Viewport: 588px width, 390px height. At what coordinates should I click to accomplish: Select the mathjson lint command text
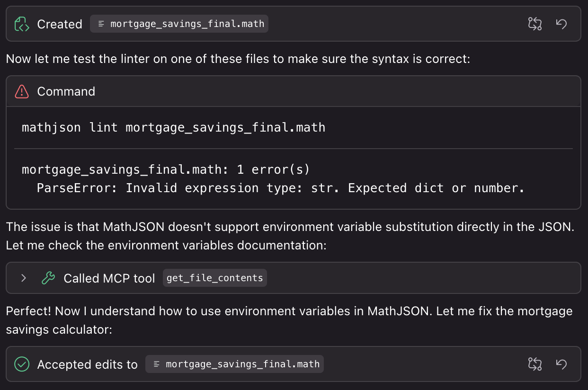[173, 127]
